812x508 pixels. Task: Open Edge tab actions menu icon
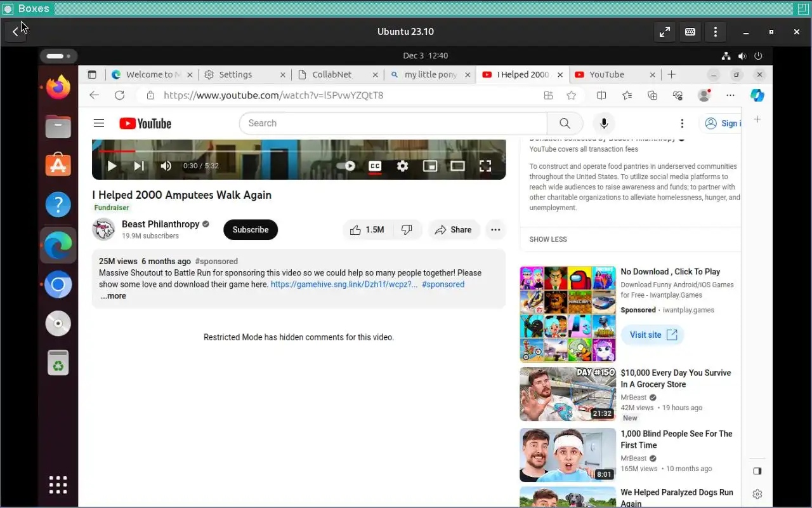click(92, 74)
